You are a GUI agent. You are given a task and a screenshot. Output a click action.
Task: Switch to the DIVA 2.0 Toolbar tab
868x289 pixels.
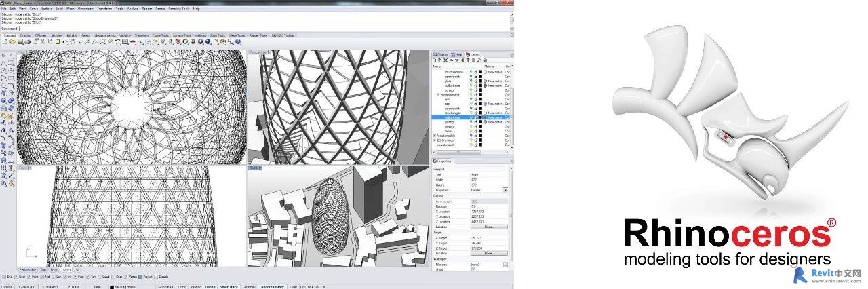click(283, 35)
